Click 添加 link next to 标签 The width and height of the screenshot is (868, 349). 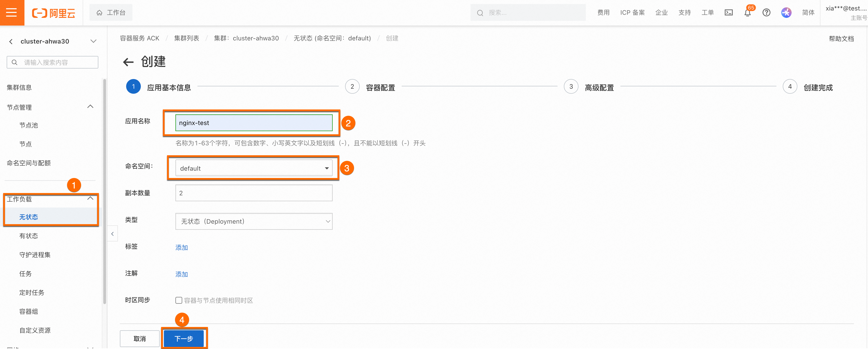pos(181,248)
